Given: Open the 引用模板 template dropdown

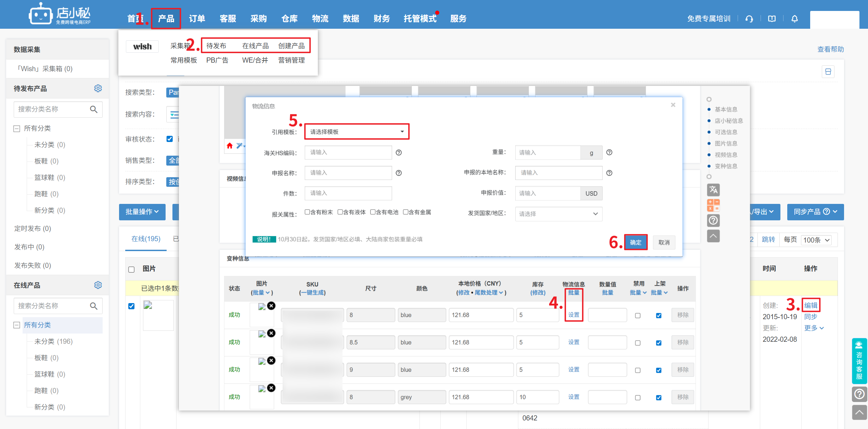Looking at the screenshot, I should [x=357, y=132].
